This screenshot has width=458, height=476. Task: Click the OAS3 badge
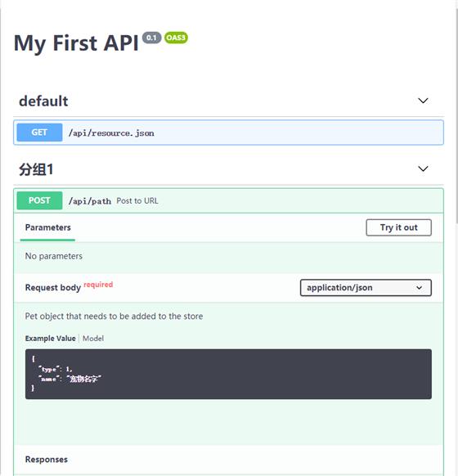pos(176,38)
